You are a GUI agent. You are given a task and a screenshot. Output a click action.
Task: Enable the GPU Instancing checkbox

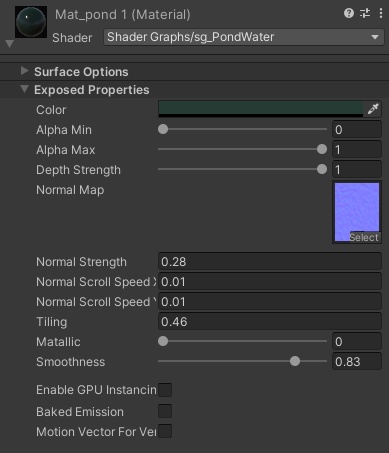point(165,390)
